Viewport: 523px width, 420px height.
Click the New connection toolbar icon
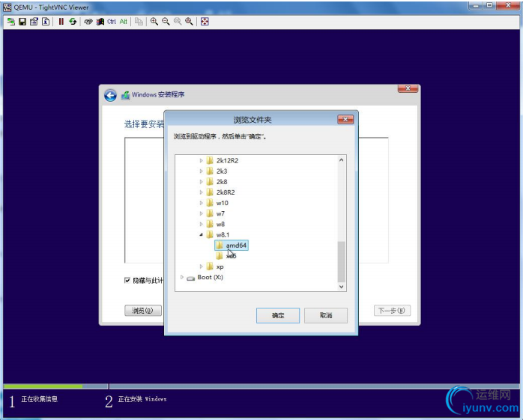(10, 22)
